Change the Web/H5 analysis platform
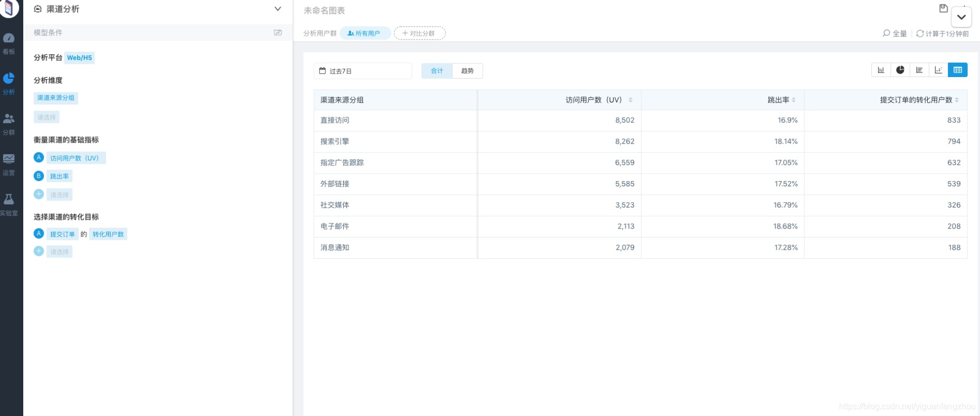The width and height of the screenshot is (980, 416). pos(80,58)
